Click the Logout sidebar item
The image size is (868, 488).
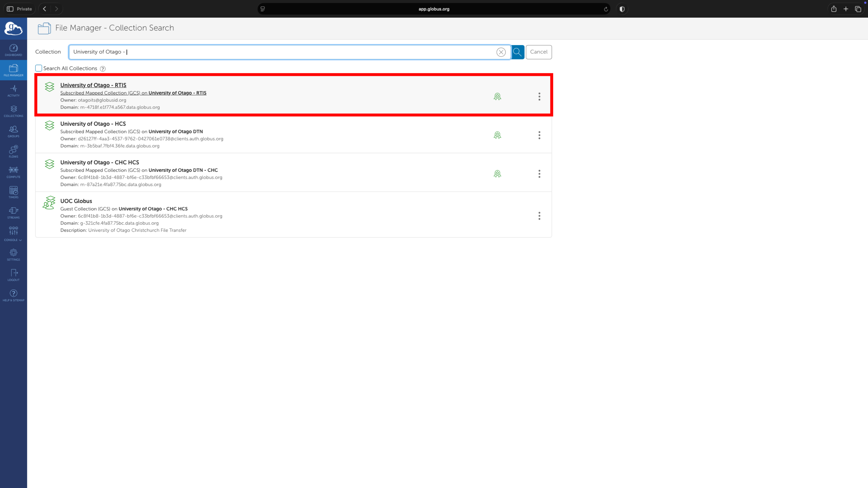[x=13, y=275]
